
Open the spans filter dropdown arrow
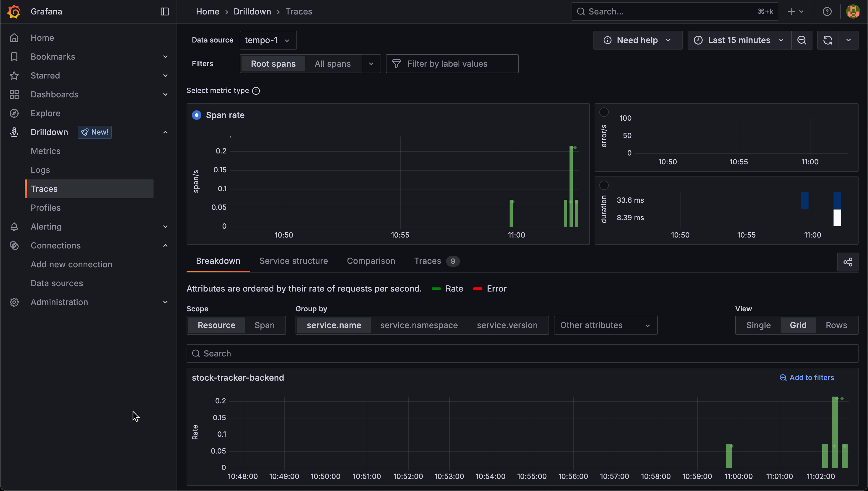tap(371, 64)
